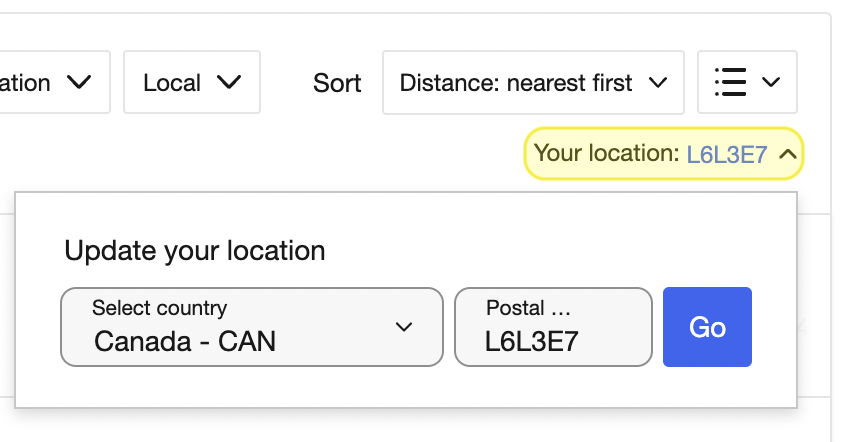Click the blue Go button

[707, 327]
